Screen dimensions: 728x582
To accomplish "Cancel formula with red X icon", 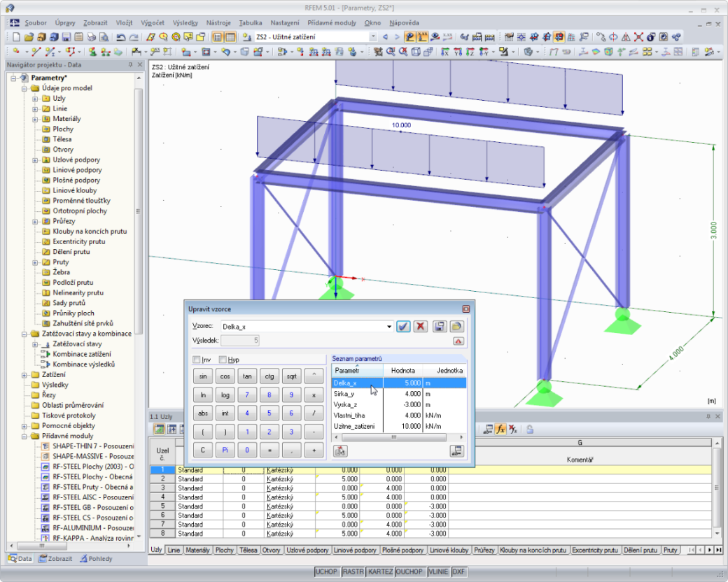I will [x=421, y=326].
